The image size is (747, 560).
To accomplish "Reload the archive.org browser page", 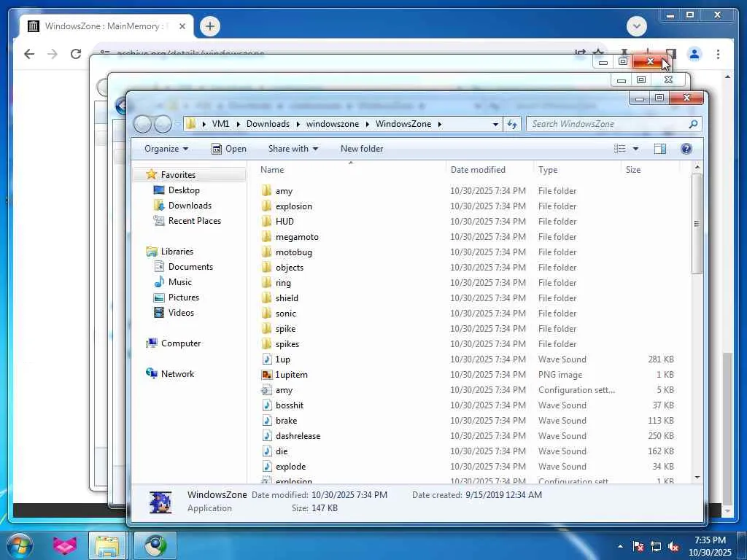I will (x=76, y=54).
